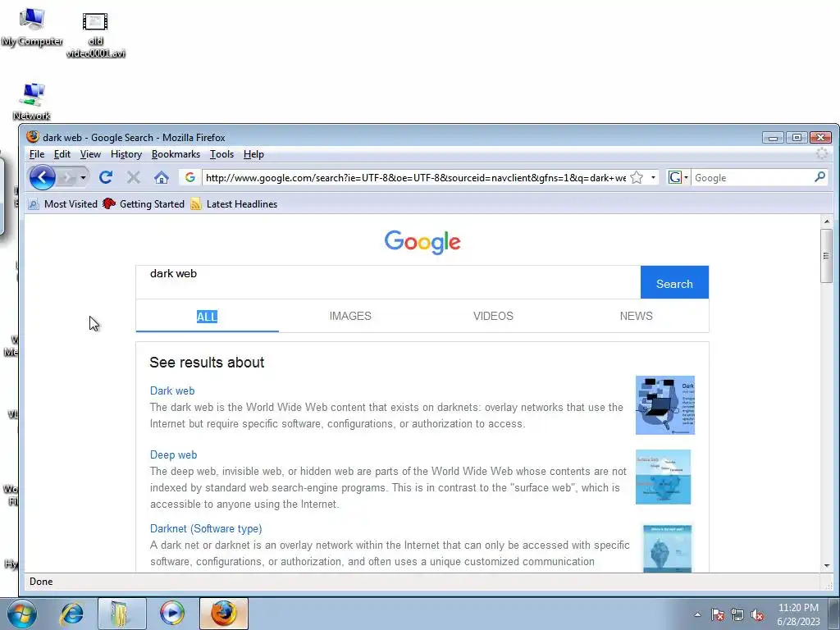Open Windows Media Player from taskbar
Viewport: 840px width, 630px height.
172,614
